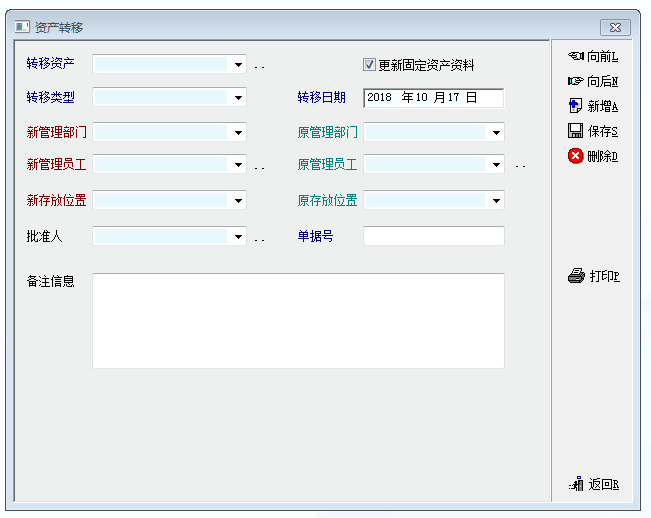651x518 pixels.
Task: Click the 保存 (save) floppy disk icon
Action: point(575,131)
